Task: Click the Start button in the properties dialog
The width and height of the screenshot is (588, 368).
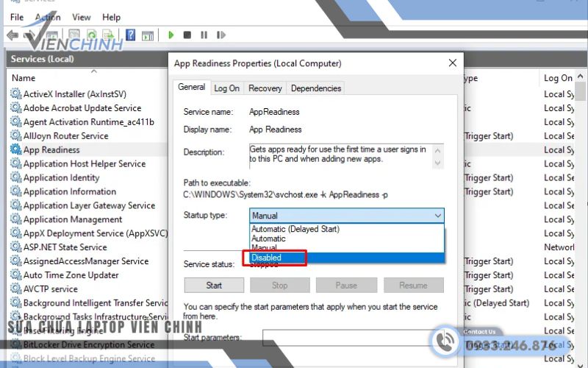Action: tap(214, 286)
